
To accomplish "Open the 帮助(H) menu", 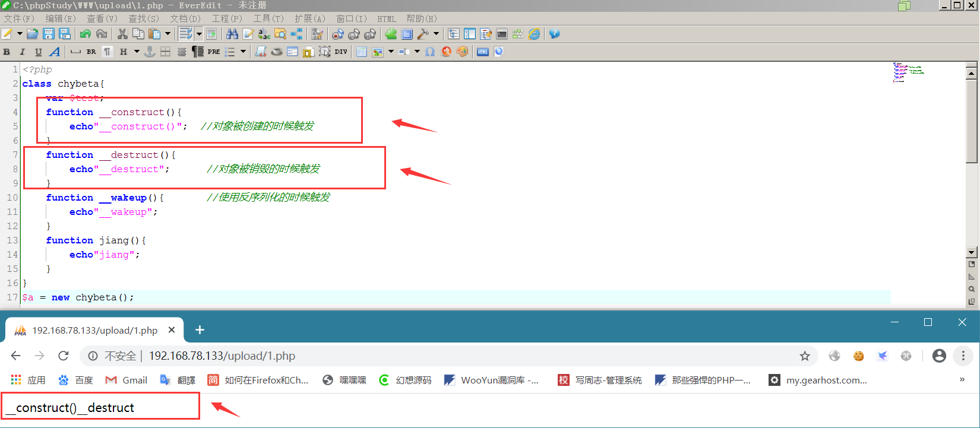I will tap(422, 18).
